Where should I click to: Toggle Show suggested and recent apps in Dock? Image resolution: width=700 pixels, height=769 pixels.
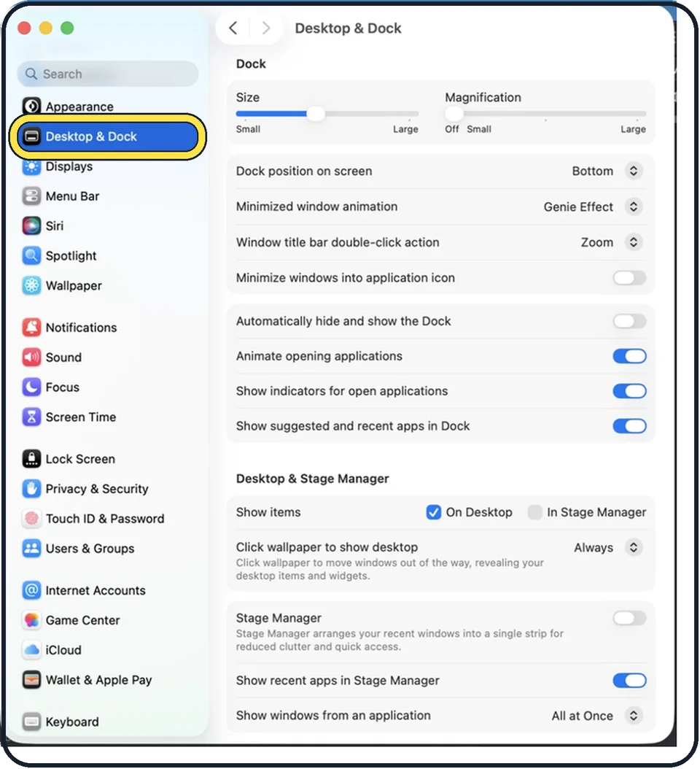[x=629, y=425]
